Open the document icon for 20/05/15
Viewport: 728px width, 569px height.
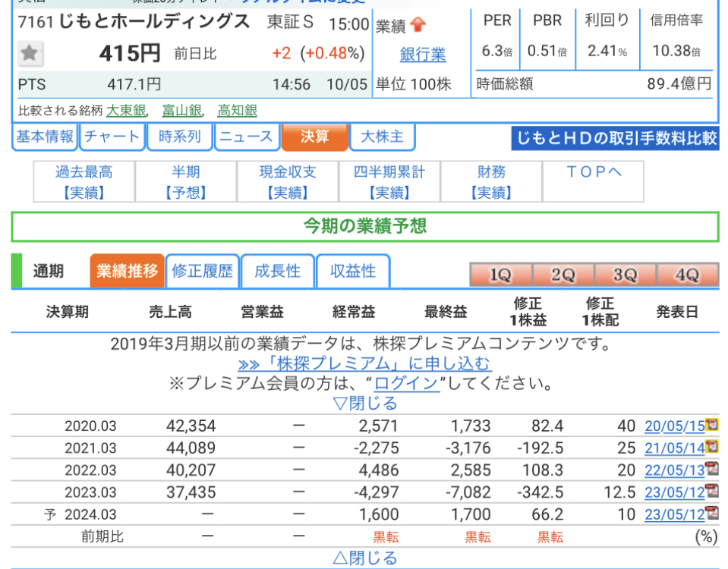(712, 424)
